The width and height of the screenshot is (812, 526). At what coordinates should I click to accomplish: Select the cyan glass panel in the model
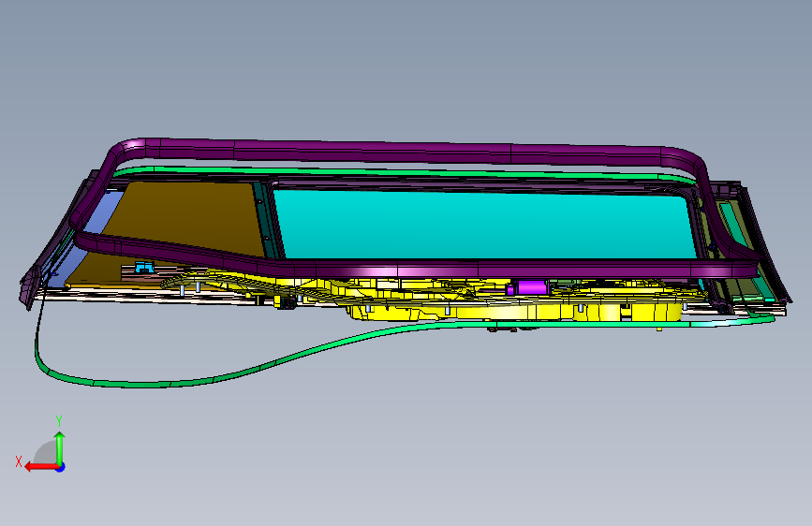pyautogui.click(x=484, y=225)
